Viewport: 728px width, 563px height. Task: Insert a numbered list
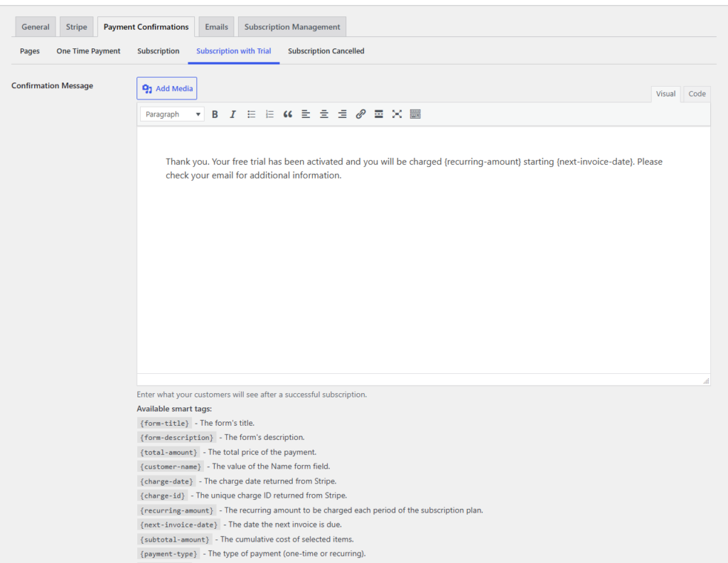pyautogui.click(x=269, y=114)
